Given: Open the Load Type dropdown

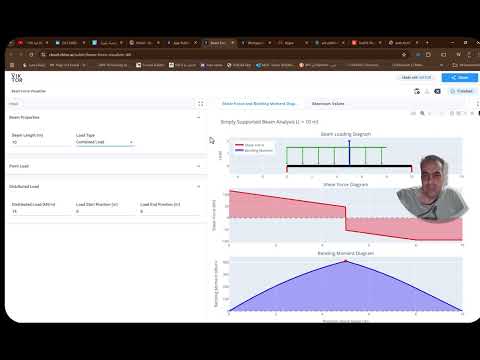Looking at the screenshot, I should point(105,142).
